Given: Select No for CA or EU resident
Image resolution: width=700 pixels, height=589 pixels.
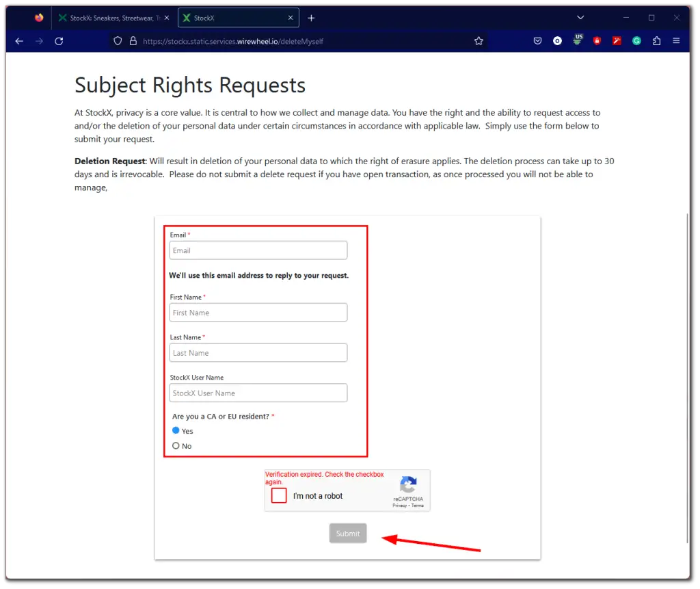Looking at the screenshot, I should click(176, 445).
